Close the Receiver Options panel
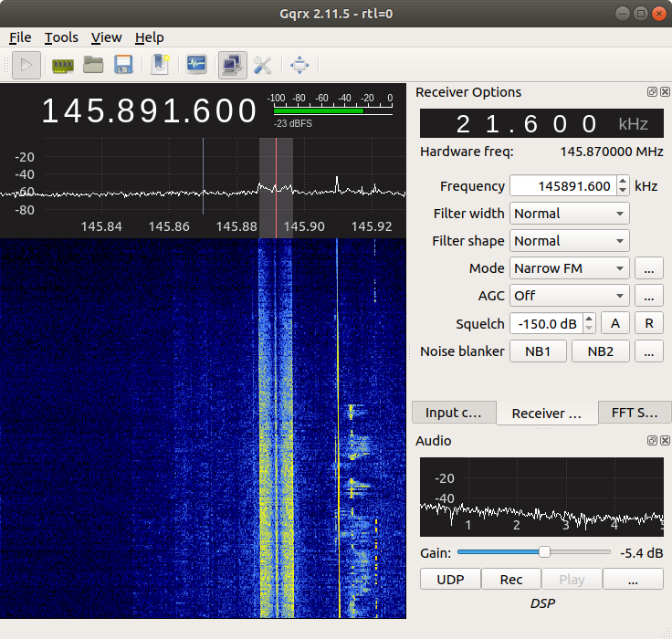Screen dimensions: 672x639 coord(665,91)
